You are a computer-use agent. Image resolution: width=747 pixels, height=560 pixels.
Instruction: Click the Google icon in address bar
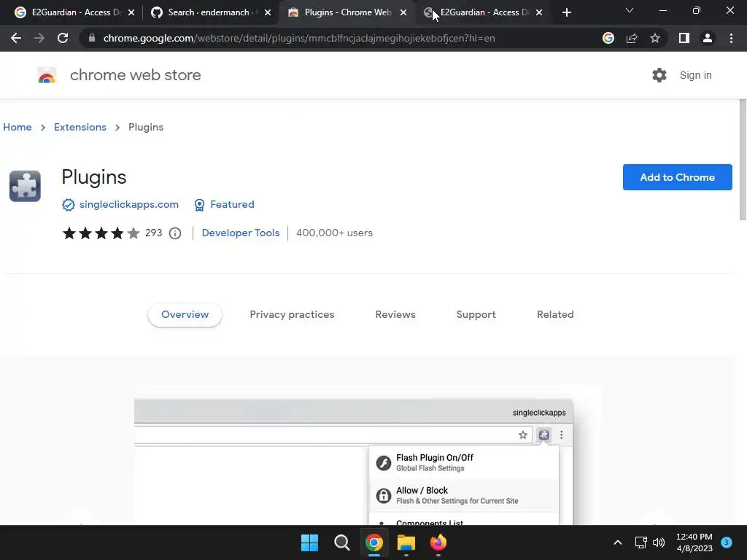pyautogui.click(x=608, y=38)
